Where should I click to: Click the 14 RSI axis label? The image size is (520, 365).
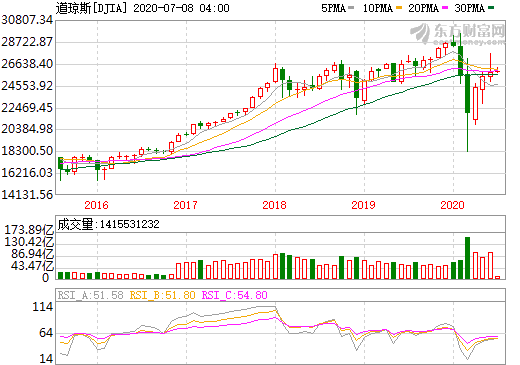pyautogui.click(x=47, y=359)
